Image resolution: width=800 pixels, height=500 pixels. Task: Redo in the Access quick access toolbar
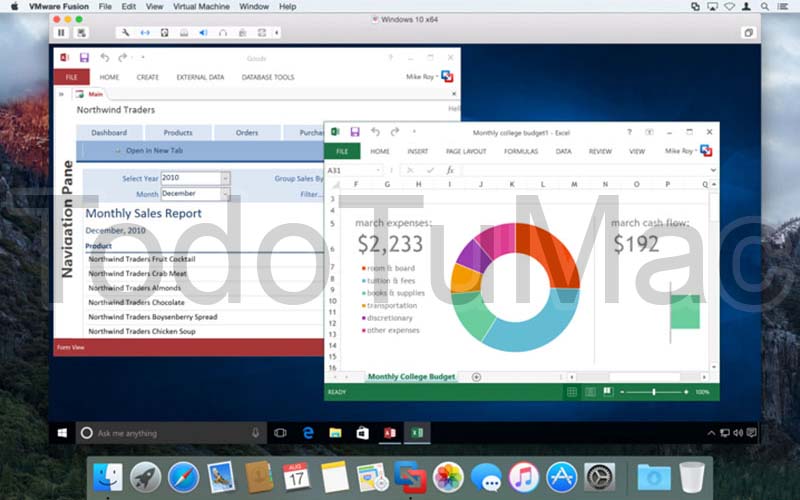(122, 58)
